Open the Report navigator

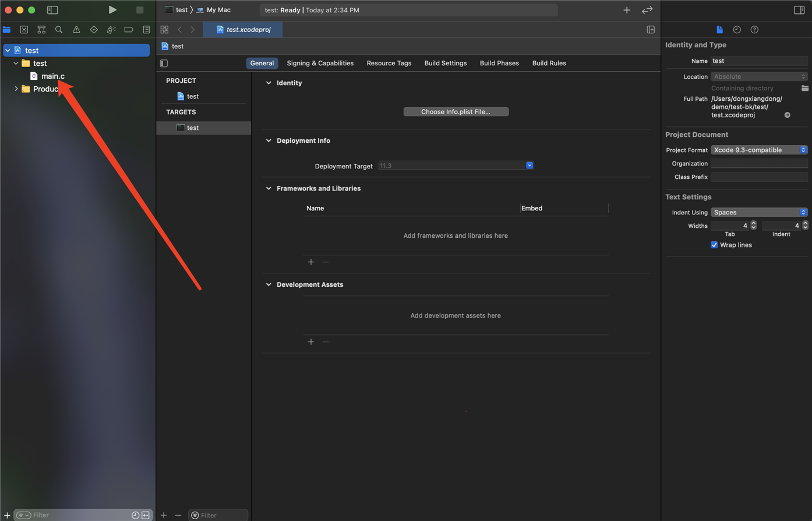coord(146,30)
